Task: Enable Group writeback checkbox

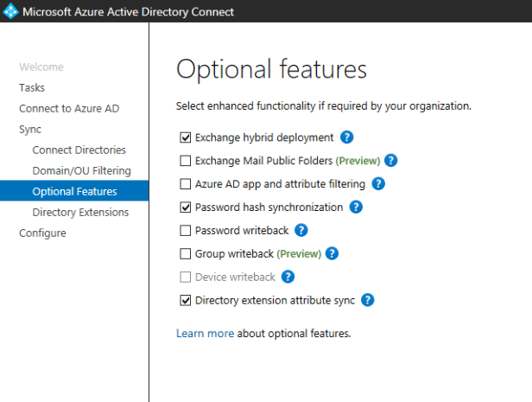Action: click(x=186, y=254)
